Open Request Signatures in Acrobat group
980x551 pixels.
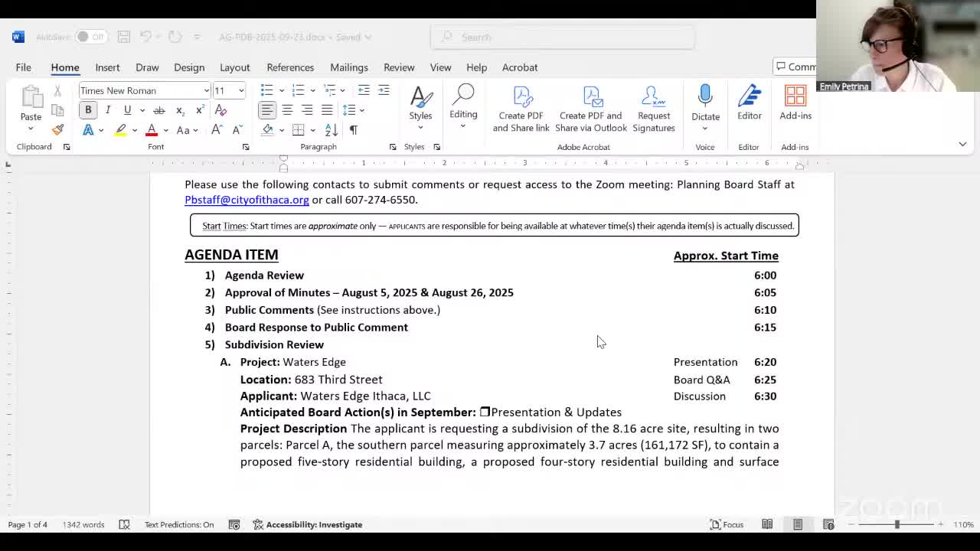(653, 109)
